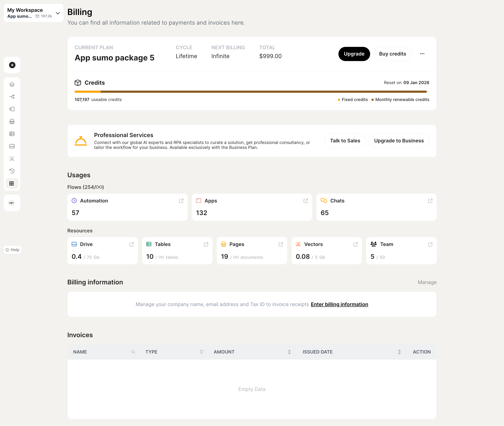Open the Flows icon in sidebar
The image size is (504, 426).
[x=12, y=97]
